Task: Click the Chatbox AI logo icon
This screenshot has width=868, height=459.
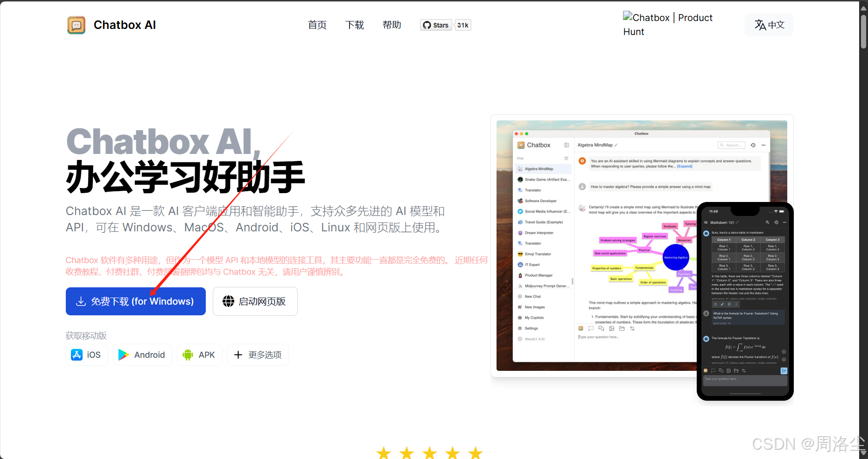Action: coord(76,25)
